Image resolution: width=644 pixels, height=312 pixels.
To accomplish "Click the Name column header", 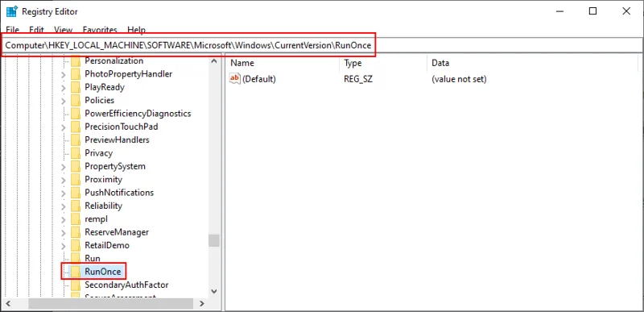I will [x=283, y=63].
